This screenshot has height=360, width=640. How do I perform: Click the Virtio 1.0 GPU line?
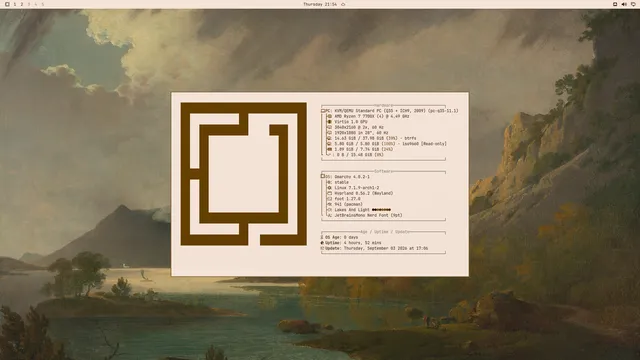pos(347,122)
